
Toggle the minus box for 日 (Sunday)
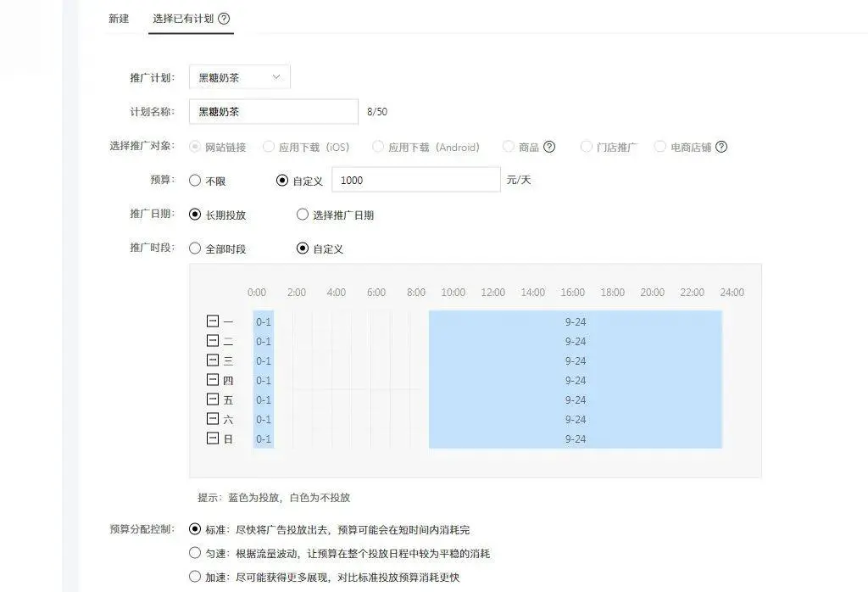(213, 438)
